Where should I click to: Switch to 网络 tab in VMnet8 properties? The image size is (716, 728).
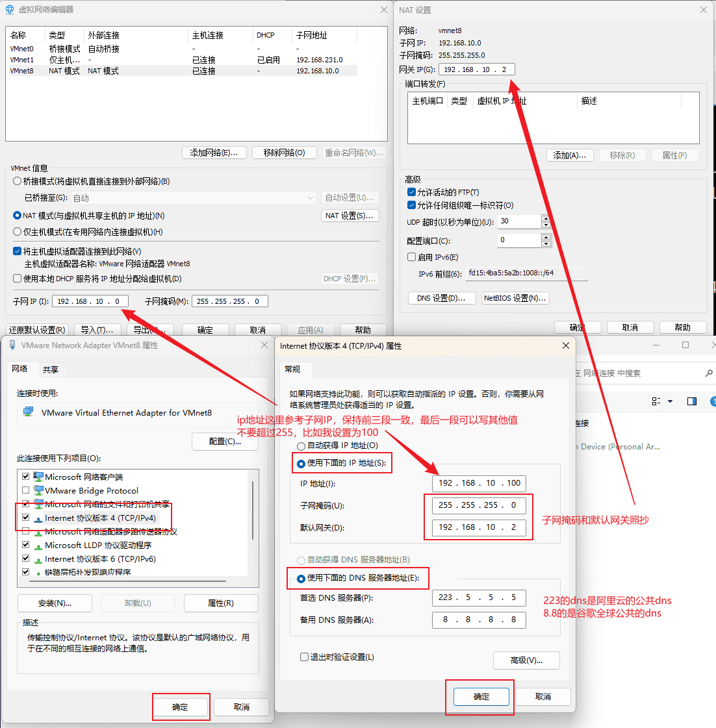[x=19, y=369]
